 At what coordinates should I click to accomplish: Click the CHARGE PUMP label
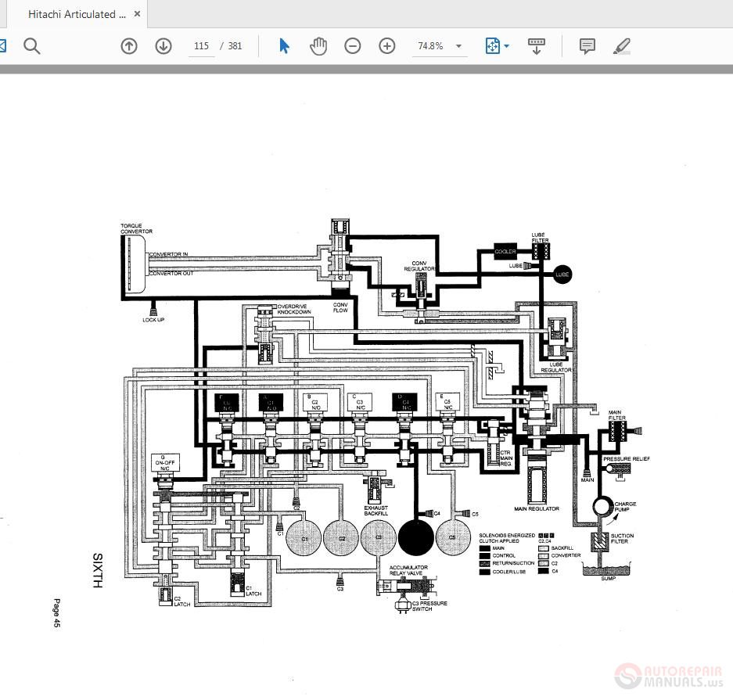click(625, 507)
